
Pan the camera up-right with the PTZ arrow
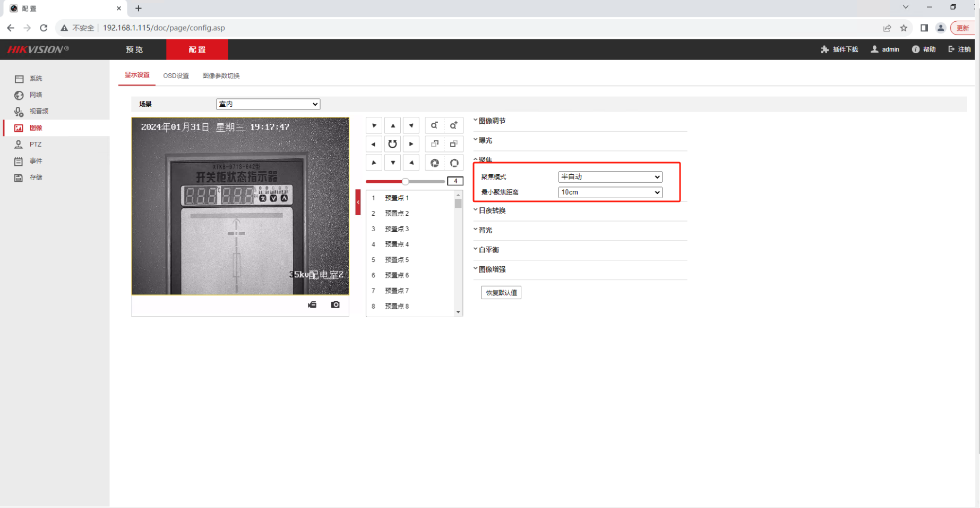point(411,125)
